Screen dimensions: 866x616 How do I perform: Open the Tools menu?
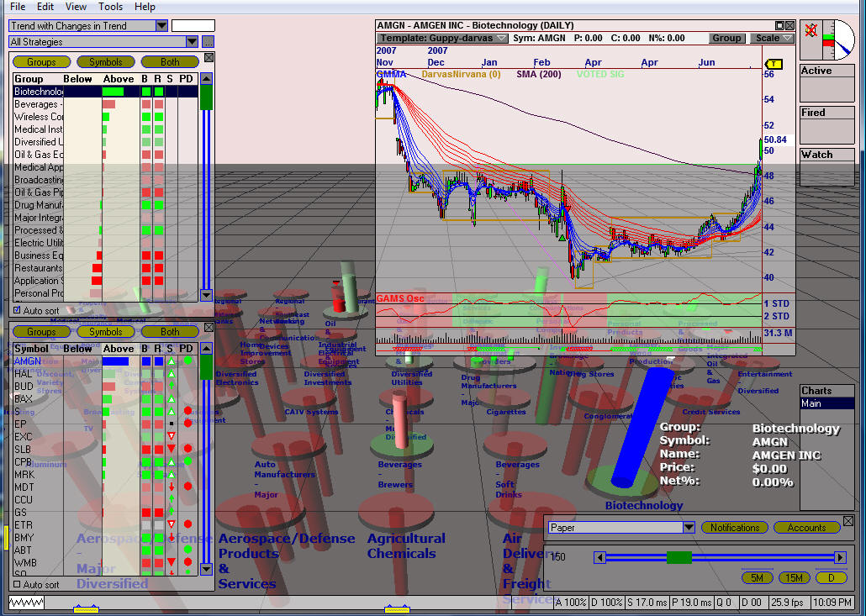click(x=110, y=7)
